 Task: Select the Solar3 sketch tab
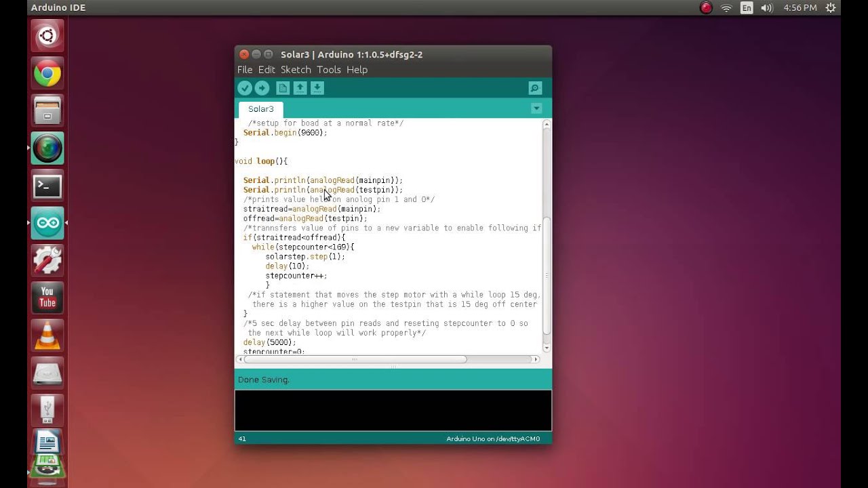(x=261, y=109)
